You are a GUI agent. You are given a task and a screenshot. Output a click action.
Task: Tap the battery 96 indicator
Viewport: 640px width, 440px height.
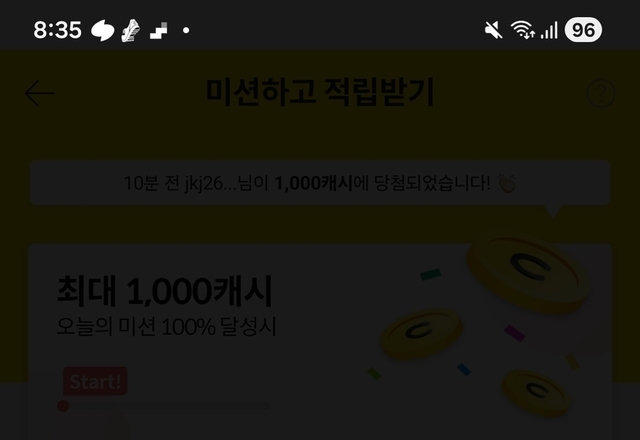point(583,30)
